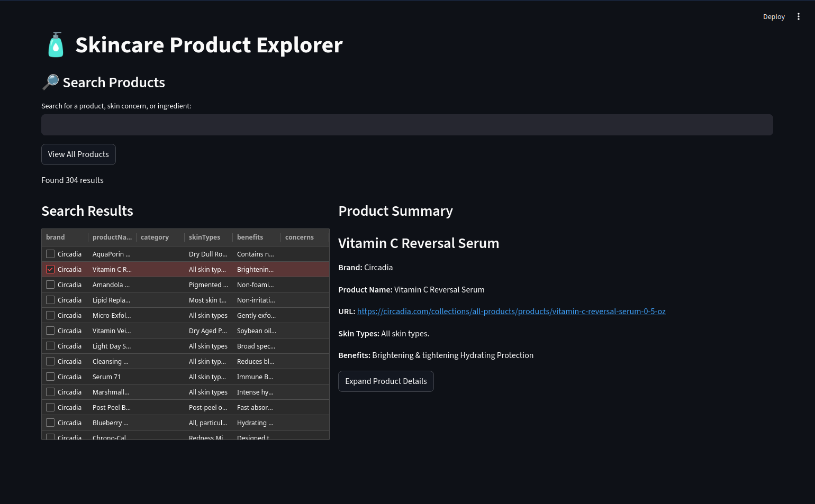Viewport: 815px width, 504px height.
Task: Sort by the brand column header
Action: [x=65, y=237]
